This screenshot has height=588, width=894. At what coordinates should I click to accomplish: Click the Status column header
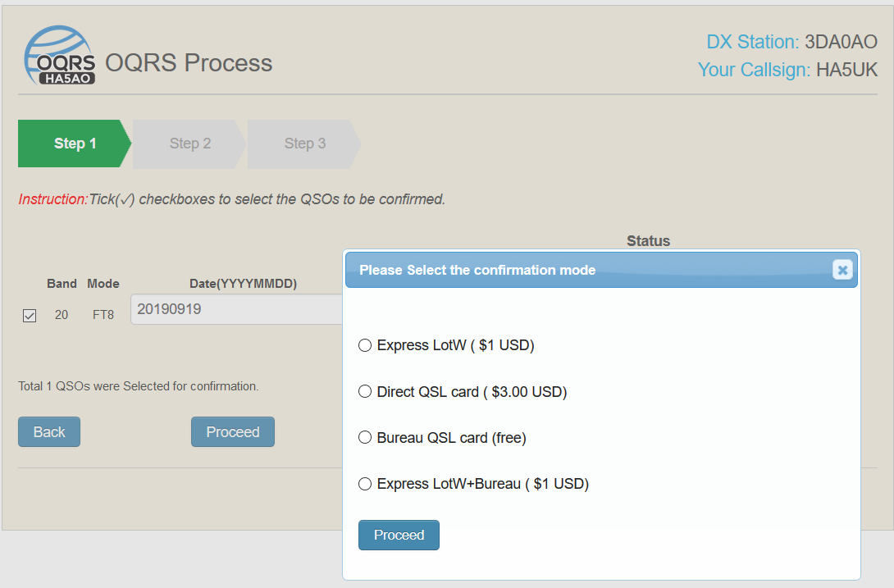[x=648, y=241]
